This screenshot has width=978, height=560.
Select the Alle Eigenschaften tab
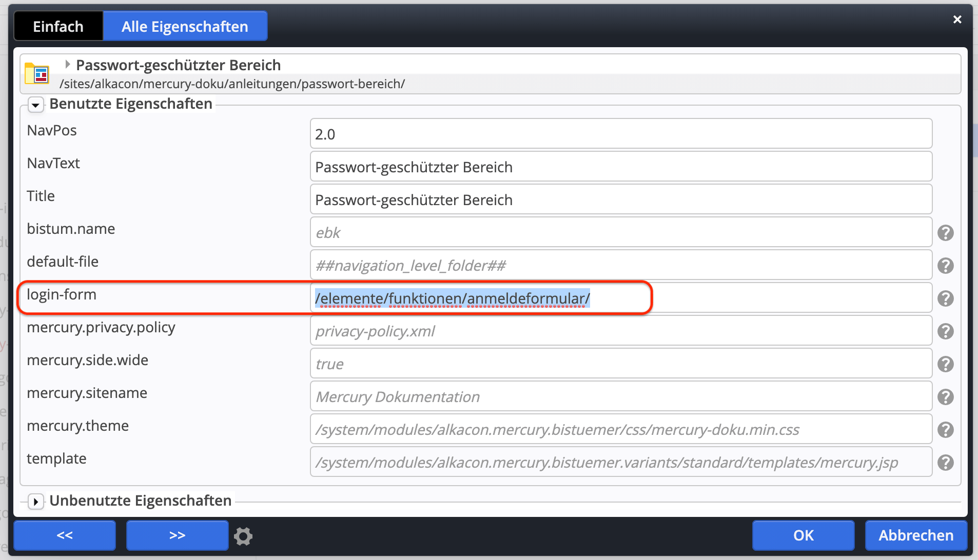pos(185,27)
